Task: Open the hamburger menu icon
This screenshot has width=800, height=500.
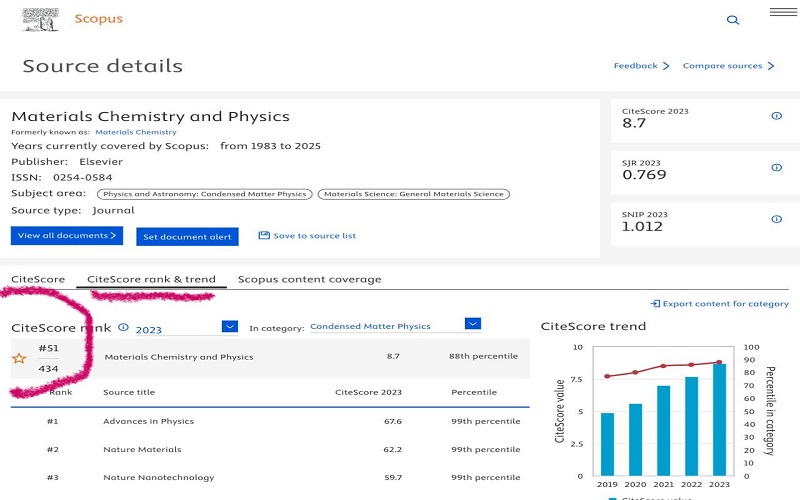Action: click(x=783, y=12)
